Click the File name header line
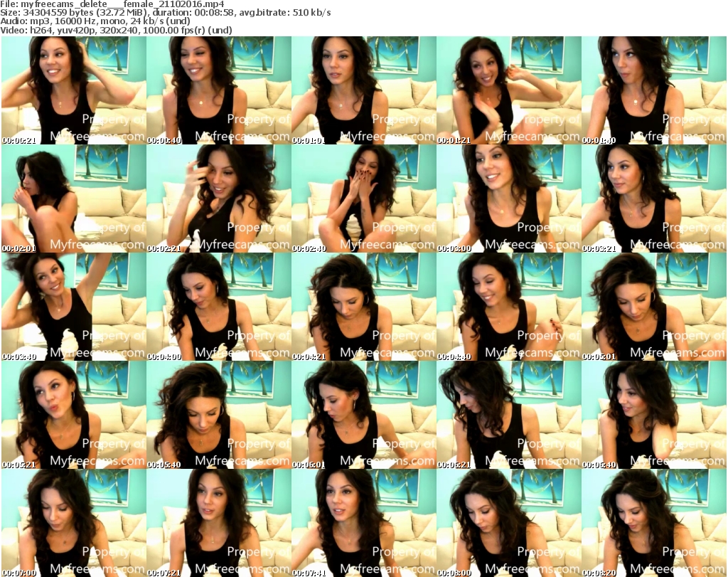Image resolution: width=728 pixels, height=577 pixels. pos(112,4)
